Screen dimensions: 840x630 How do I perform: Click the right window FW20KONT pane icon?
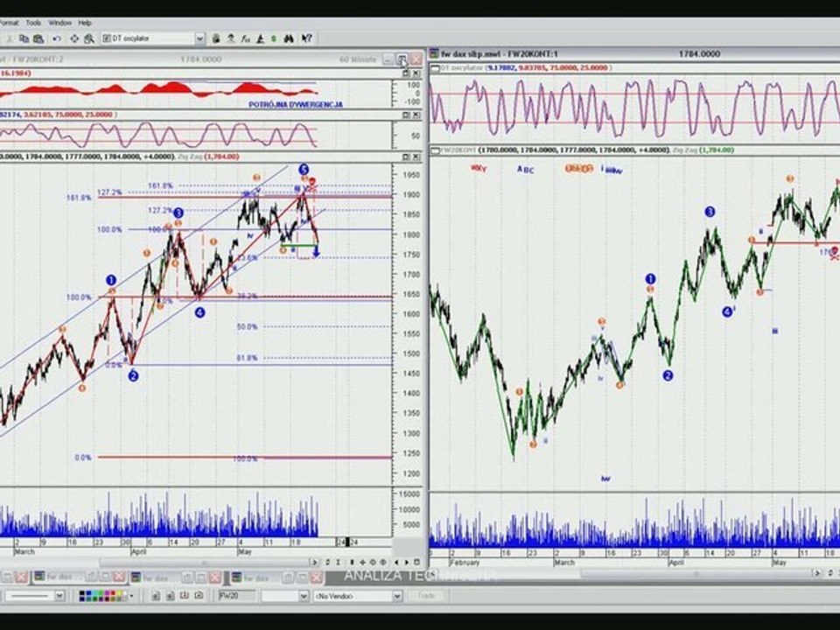(436, 150)
